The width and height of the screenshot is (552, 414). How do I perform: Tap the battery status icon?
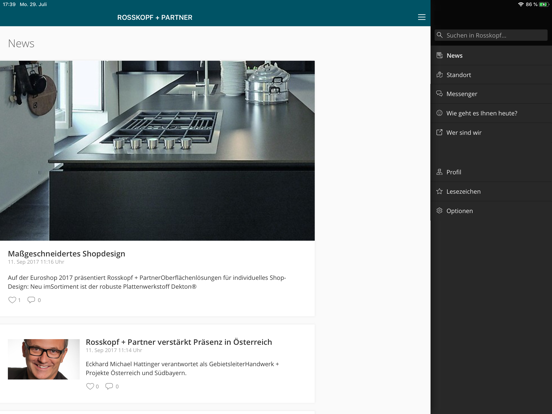coord(544,4)
